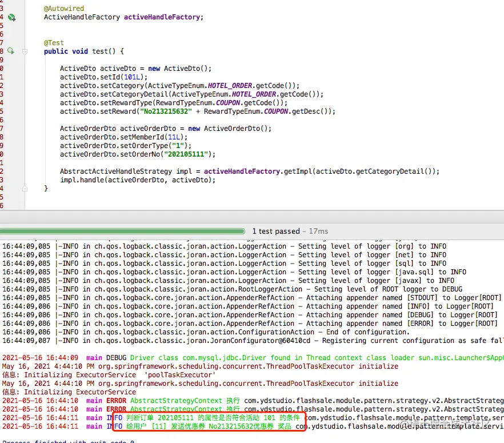Viewport: 504px width, 443px height.
Task: Click the HOTEL_ORDER constant in setCategory line
Action: [230, 86]
